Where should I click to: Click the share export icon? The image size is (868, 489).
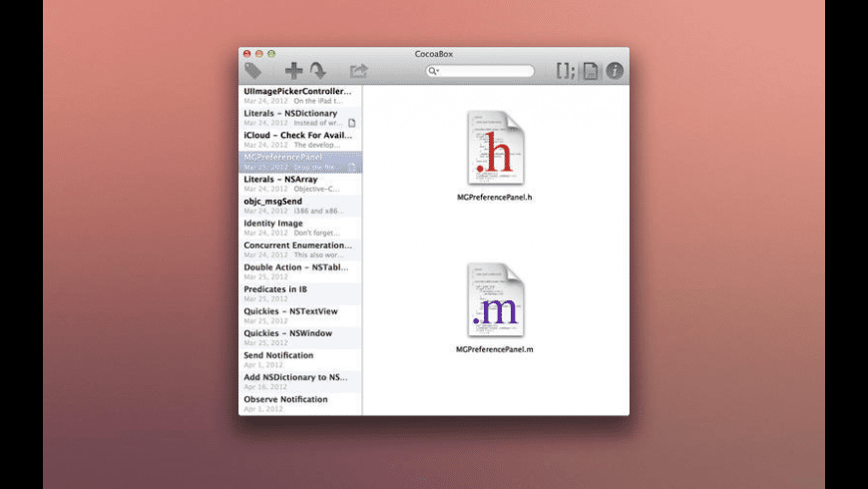coord(359,71)
